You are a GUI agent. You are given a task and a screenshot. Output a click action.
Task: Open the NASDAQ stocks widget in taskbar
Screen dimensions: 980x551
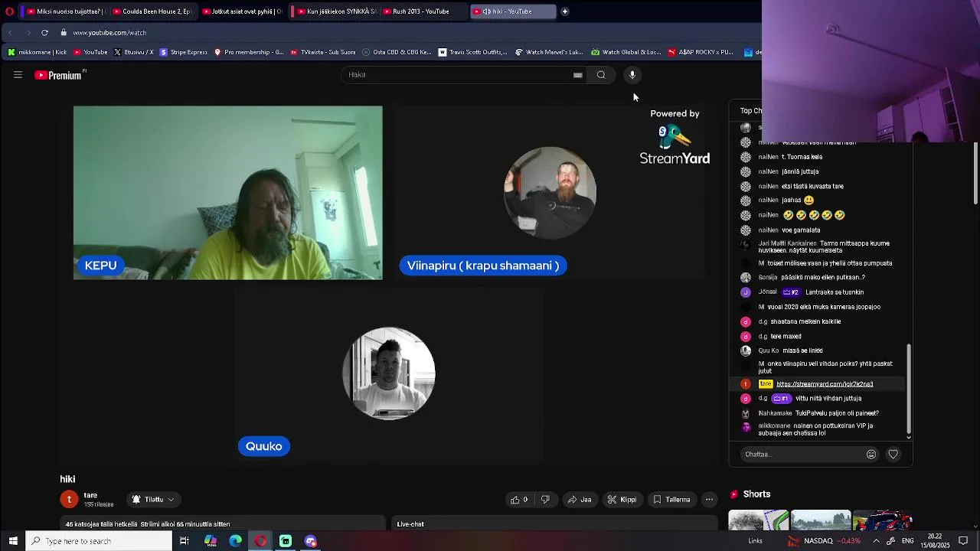pos(824,541)
